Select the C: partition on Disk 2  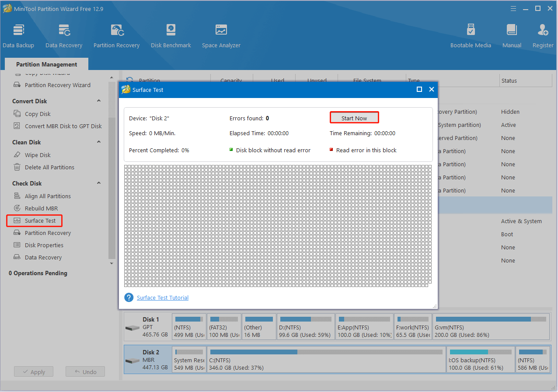coord(326,360)
